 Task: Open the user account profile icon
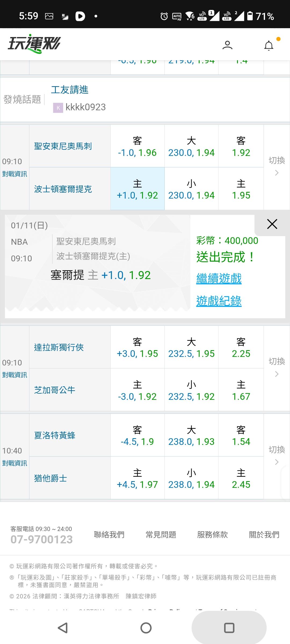227,45
